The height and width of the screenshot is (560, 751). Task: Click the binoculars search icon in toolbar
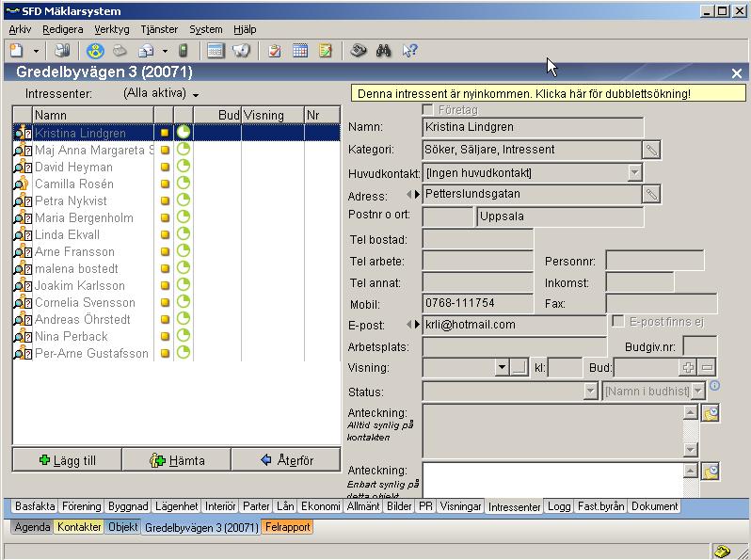[383, 51]
